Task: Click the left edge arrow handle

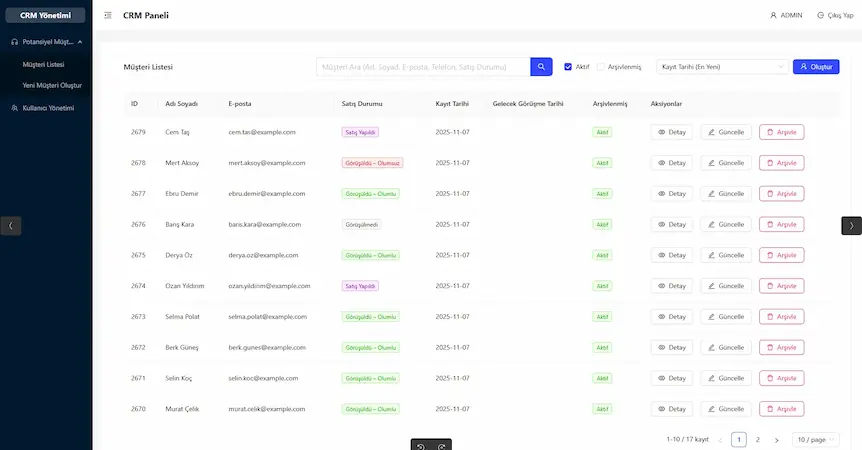Action: pyautogui.click(x=10, y=226)
